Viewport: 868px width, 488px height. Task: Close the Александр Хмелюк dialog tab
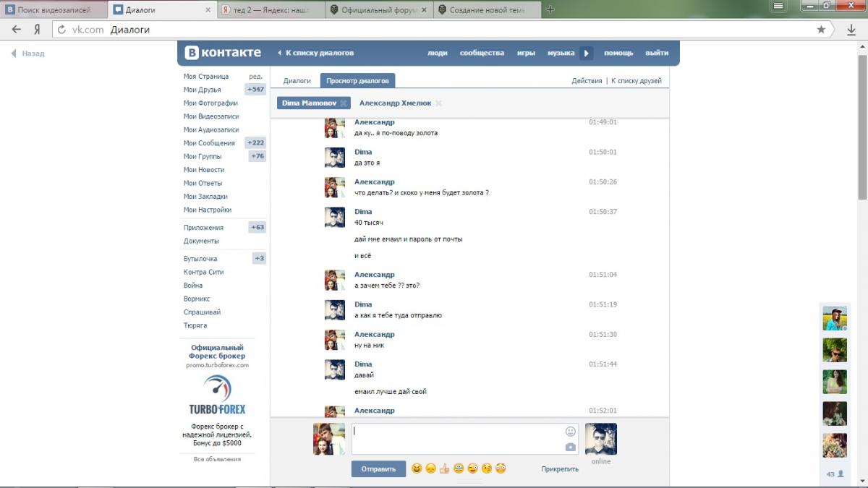click(x=438, y=103)
